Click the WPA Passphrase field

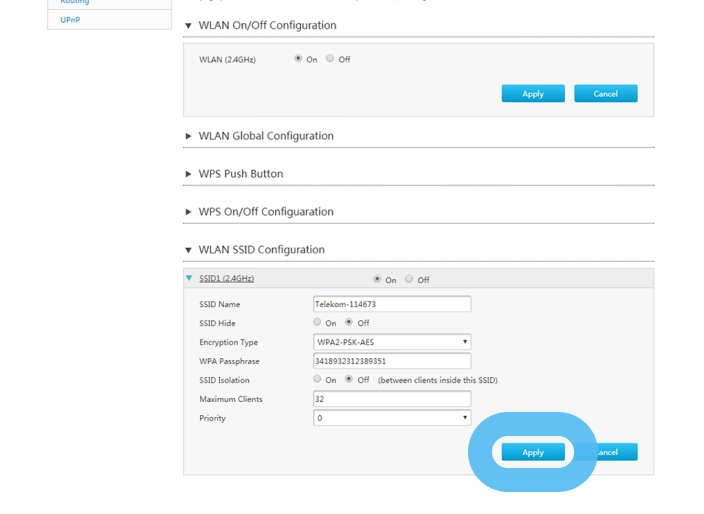[x=391, y=361]
